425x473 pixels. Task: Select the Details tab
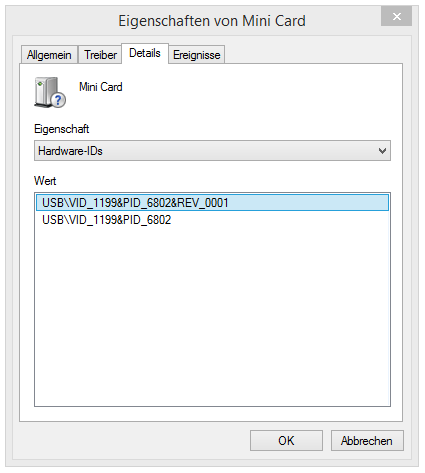145,53
